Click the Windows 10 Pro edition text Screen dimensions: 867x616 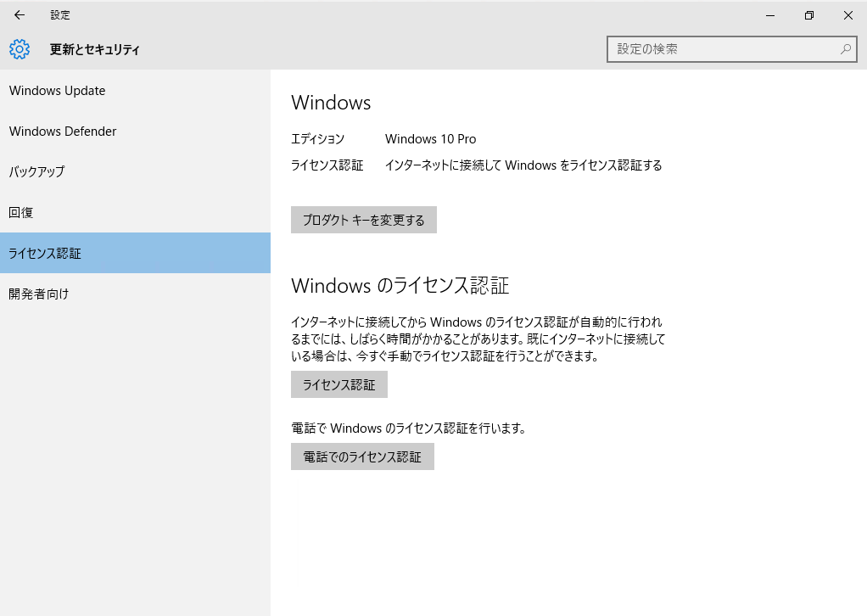pos(430,139)
